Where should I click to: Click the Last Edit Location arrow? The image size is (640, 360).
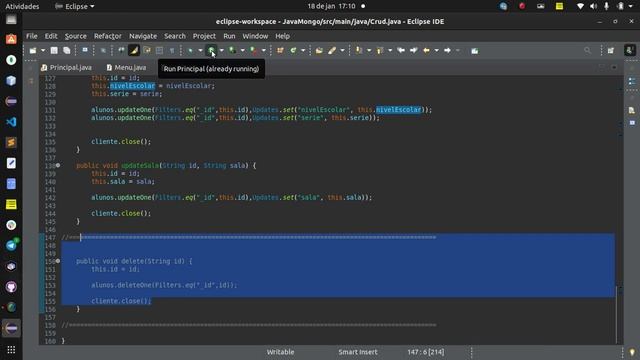[x=401, y=51]
